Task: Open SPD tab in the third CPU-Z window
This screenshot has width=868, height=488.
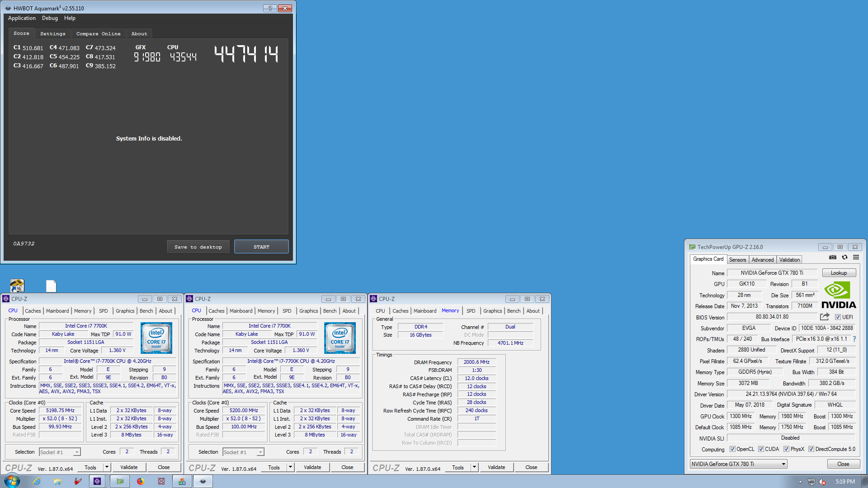Action: 471,311
